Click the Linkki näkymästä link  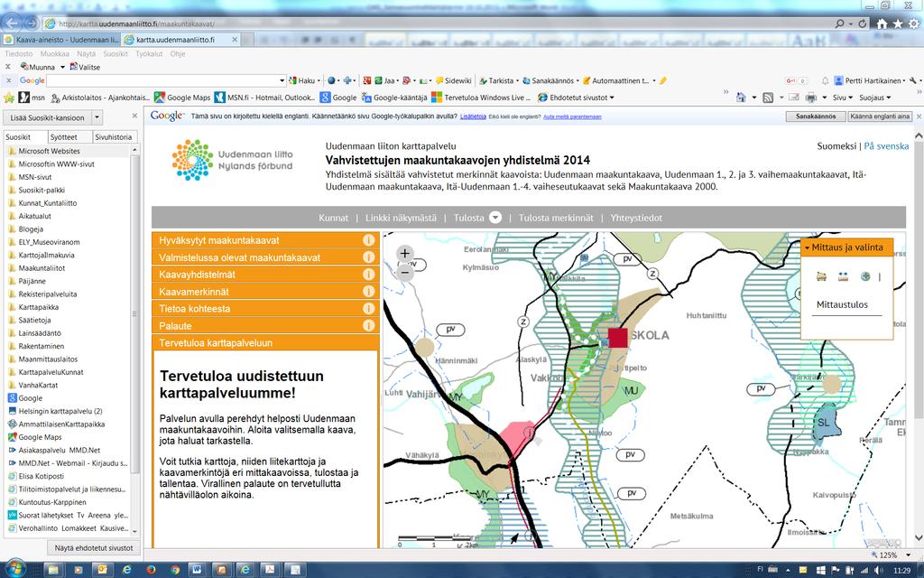click(401, 218)
